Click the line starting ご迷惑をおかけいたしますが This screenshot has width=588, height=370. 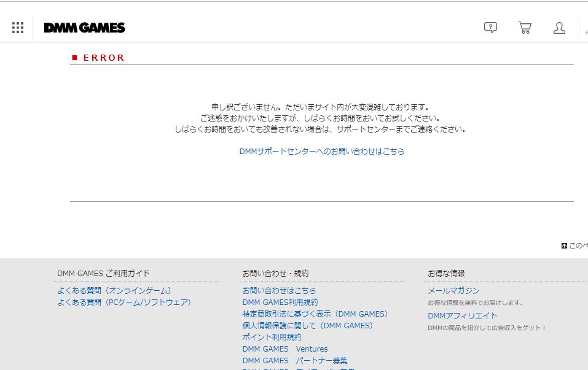tap(321, 118)
